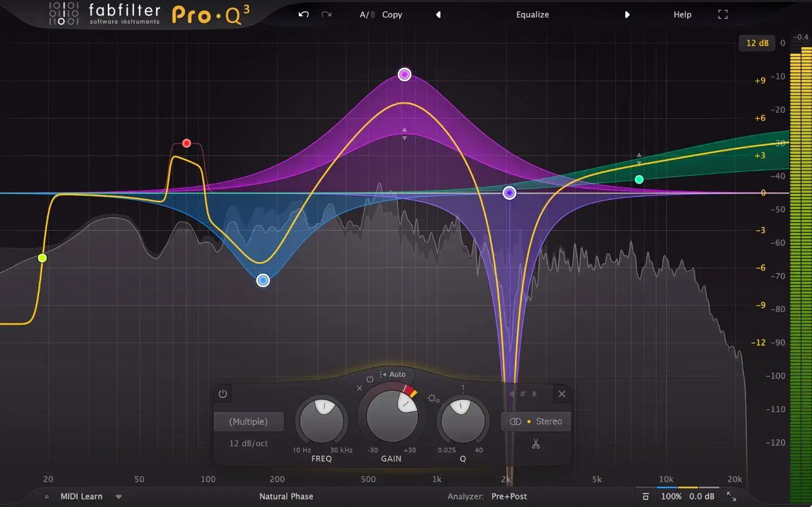Screen dimensions: 812x507
Task: Go to previous preset using left arrow
Action: coord(438,15)
